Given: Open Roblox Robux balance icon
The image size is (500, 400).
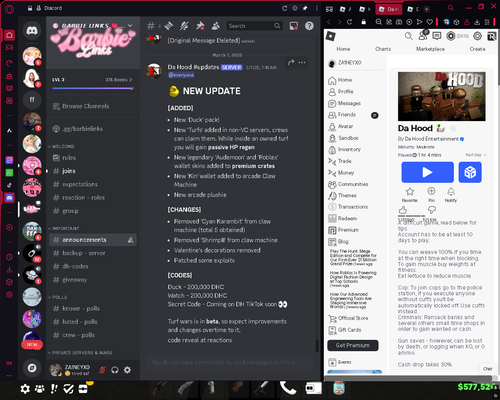Looking at the screenshot, I should pyautogui.click(x=451, y=36).
